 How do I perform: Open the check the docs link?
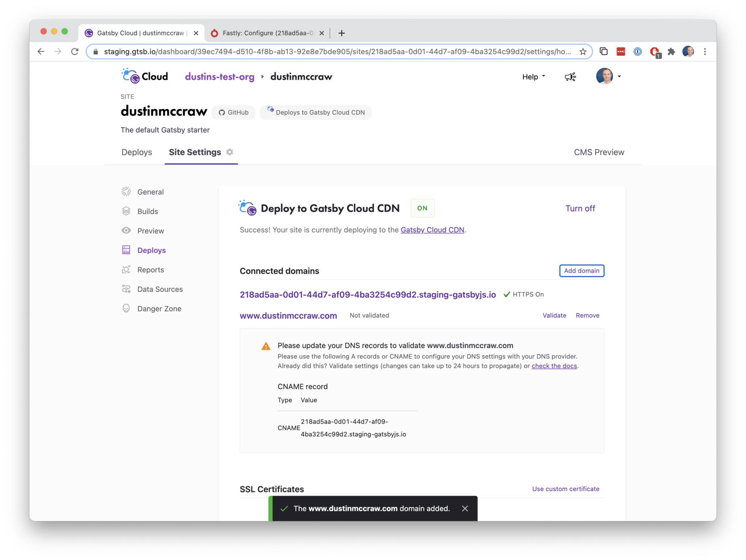pyautogui.click(x=554, y=366)
